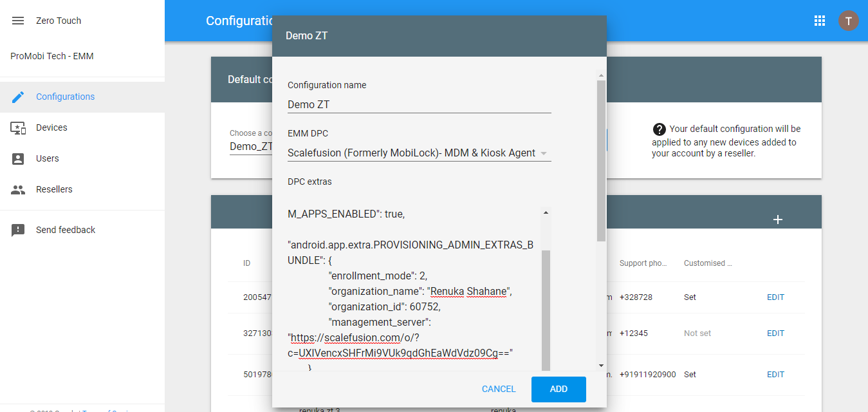Click "Set" in the +328728 row
868x412 pixels.
point(690,297)
